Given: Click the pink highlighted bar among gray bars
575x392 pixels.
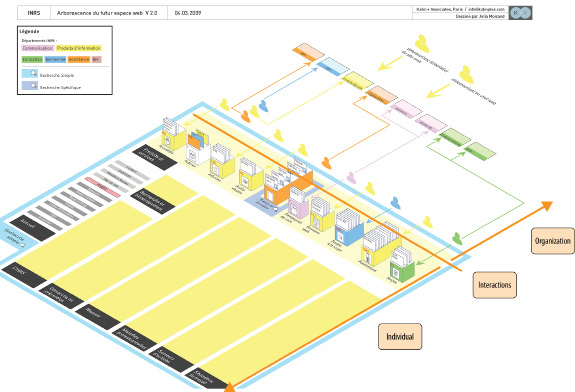Looking at the screenshot, I should click(103, 187).
